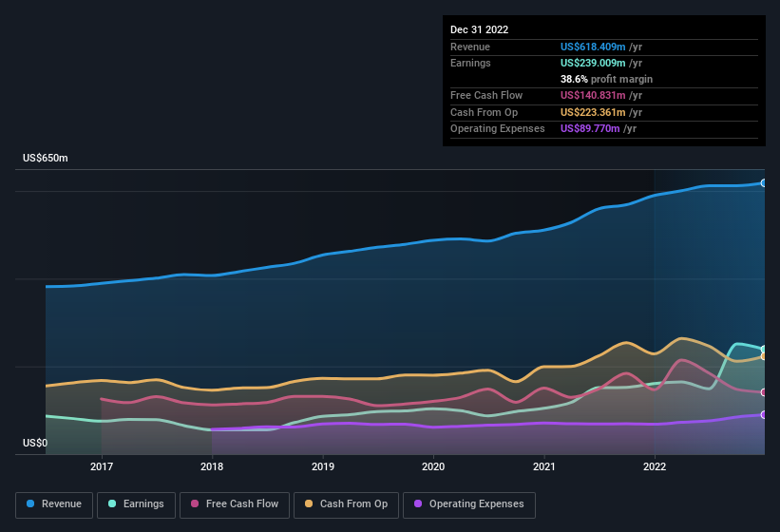Click the US$0 y-axis label
780x532 pixels.
[x=35, y=443]
